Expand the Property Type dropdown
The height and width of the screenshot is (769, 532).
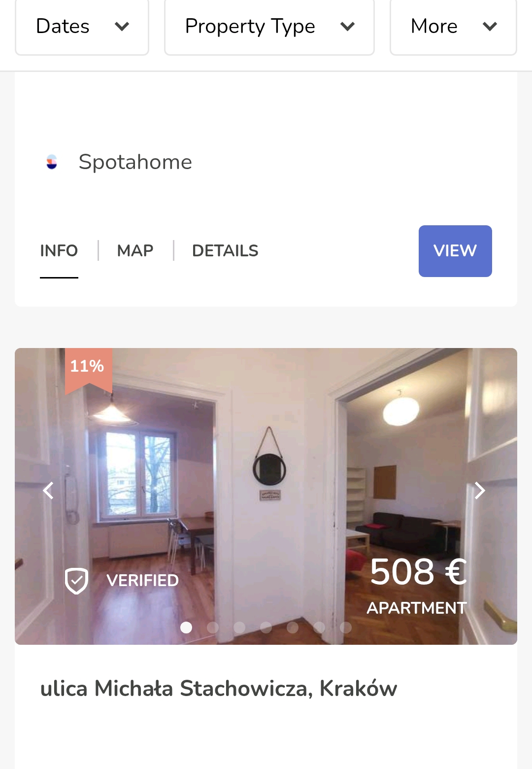(x=269, y=27)
